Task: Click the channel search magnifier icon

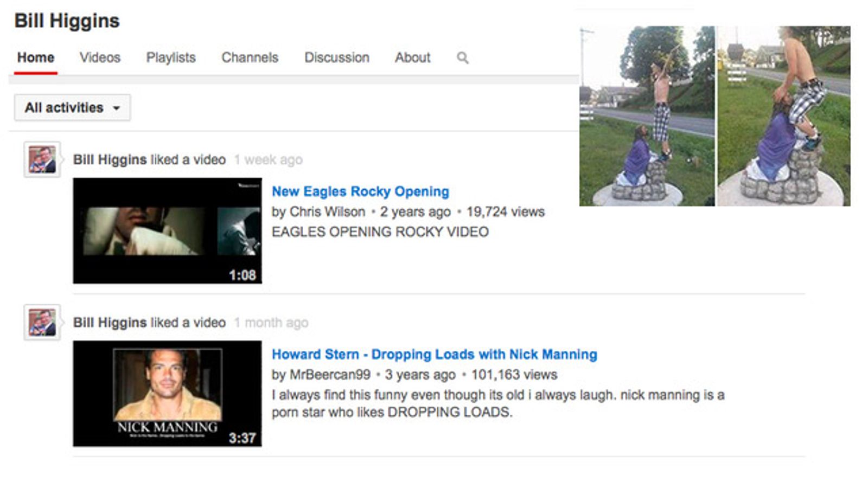Action: [x=462, y=57]
